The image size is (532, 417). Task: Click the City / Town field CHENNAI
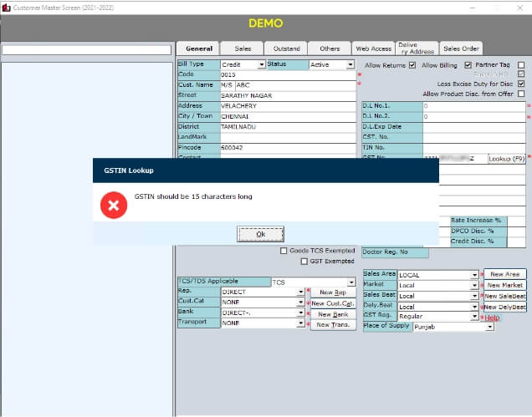[x=288, y=117]
